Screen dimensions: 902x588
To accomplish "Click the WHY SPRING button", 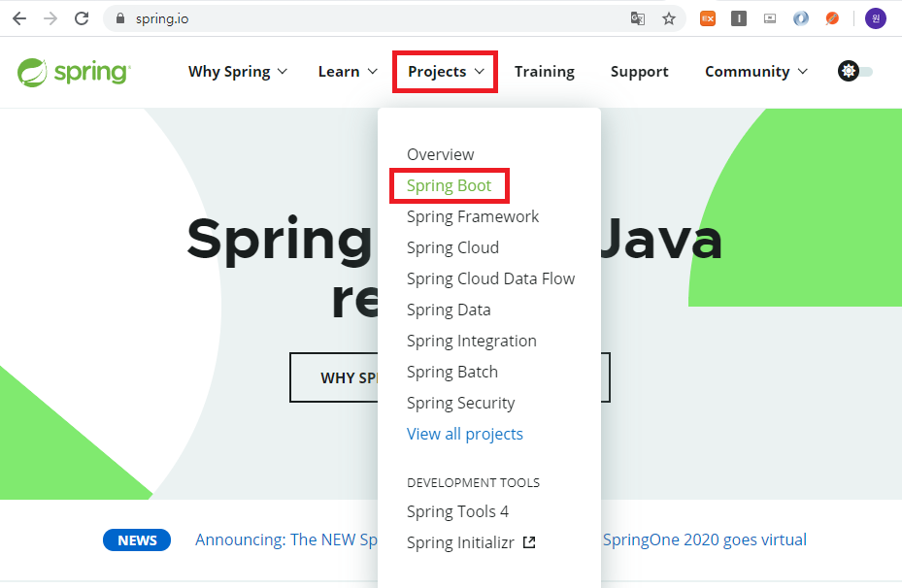I will (x=334, y=377).
